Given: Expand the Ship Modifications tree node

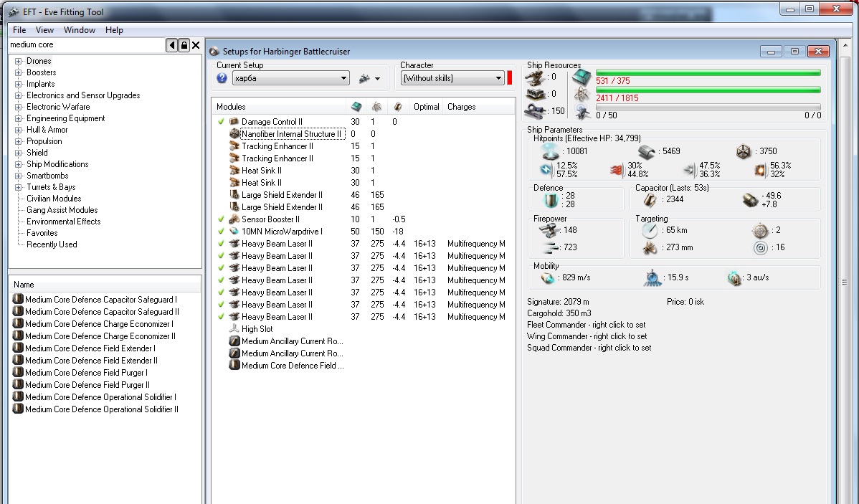Looking at the screenshot, I should [x=18, y=164].
